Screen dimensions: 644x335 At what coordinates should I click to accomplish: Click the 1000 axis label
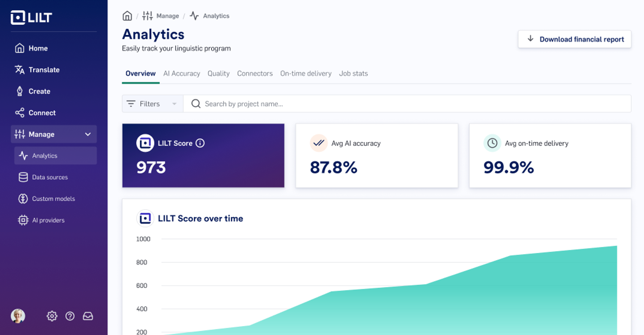click(x=143, y=239)
